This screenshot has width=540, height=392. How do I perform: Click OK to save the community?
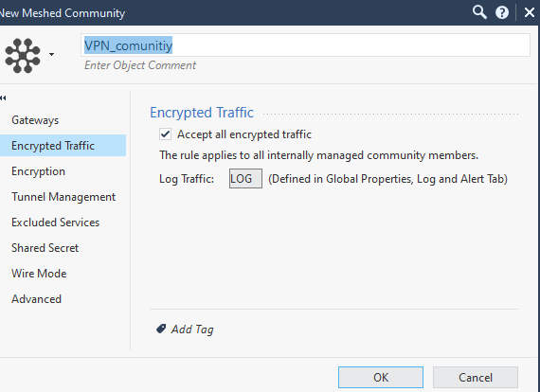point(381,377)
